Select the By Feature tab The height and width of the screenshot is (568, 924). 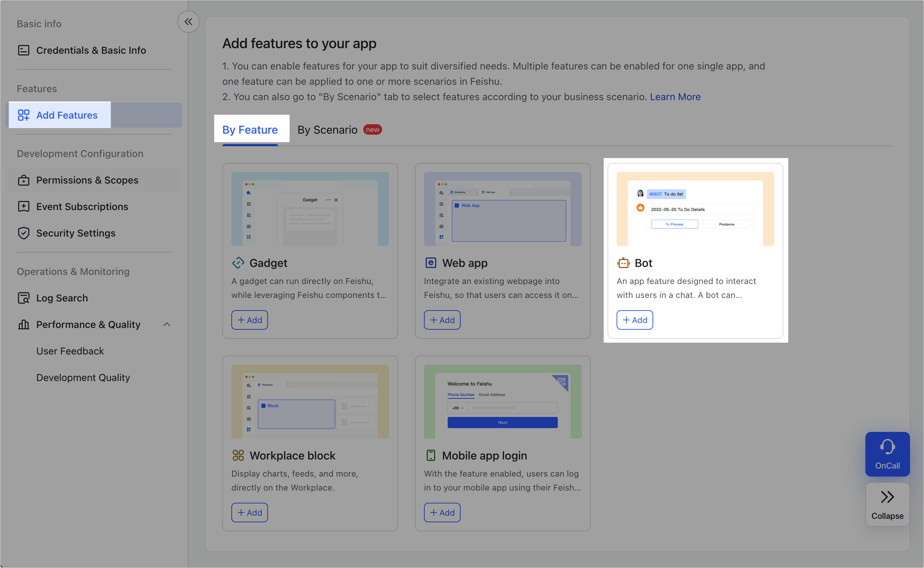[250, 129]
